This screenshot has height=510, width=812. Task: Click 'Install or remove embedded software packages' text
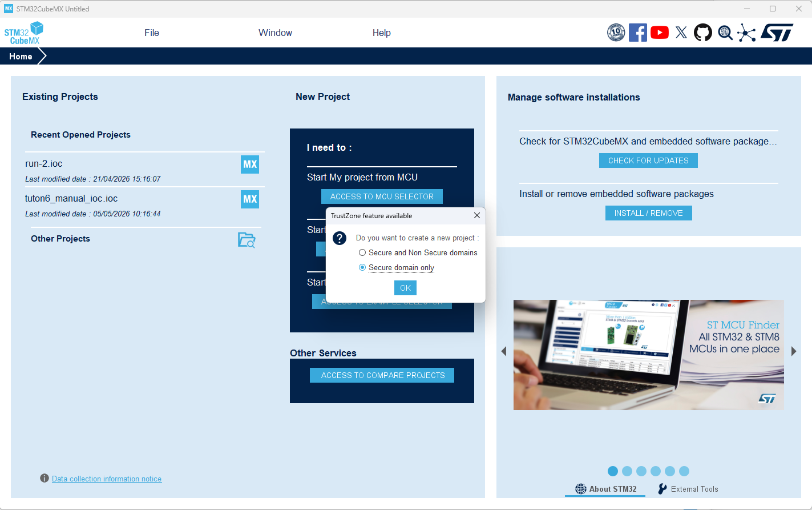coord(616,194)
